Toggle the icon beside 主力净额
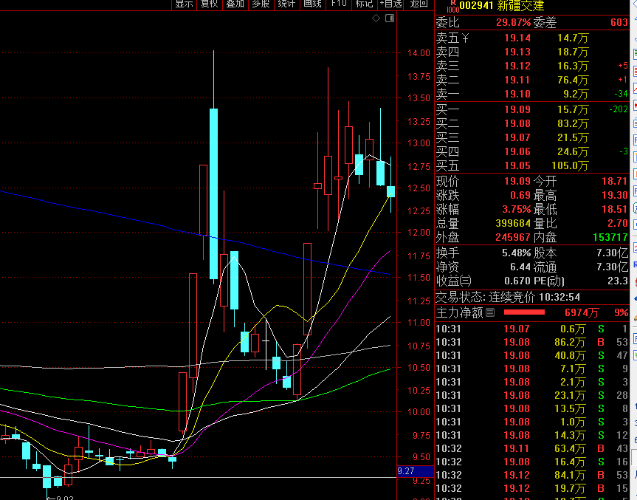 click(x=490, y=312)
